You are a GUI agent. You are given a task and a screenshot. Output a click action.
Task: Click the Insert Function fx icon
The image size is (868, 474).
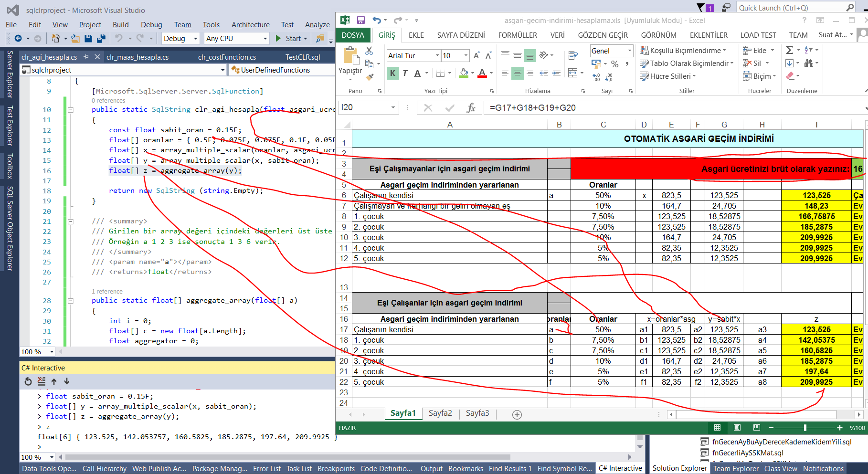click(x=471, y=108)
